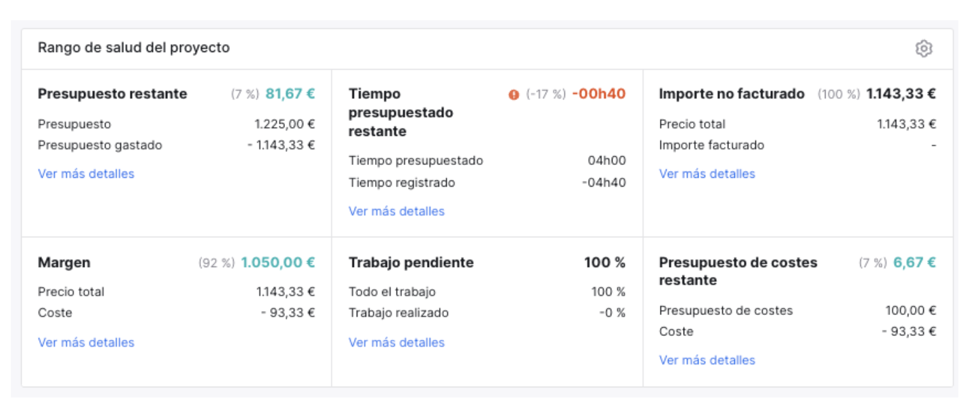Click the Presupuesto gastado row
This screenshot has width=980, height=411.
177,145
